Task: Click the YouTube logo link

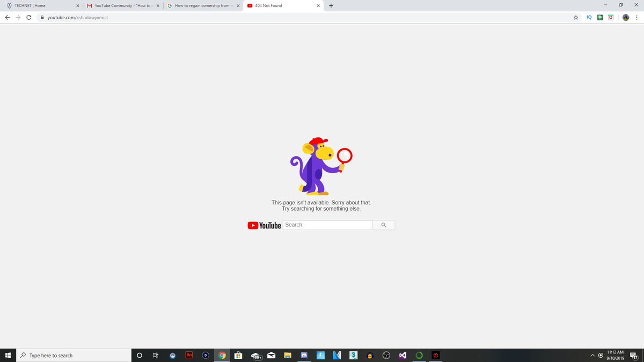Action: (264, 225)
